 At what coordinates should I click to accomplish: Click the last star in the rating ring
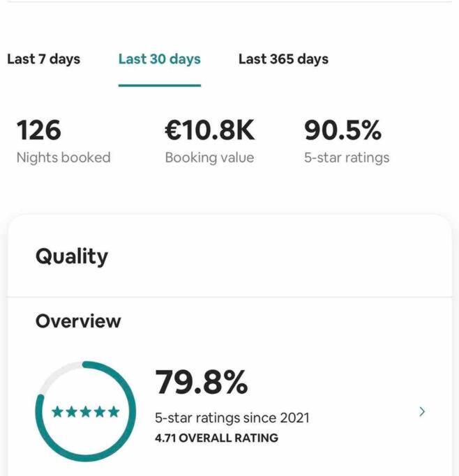(x=114, y=412)
